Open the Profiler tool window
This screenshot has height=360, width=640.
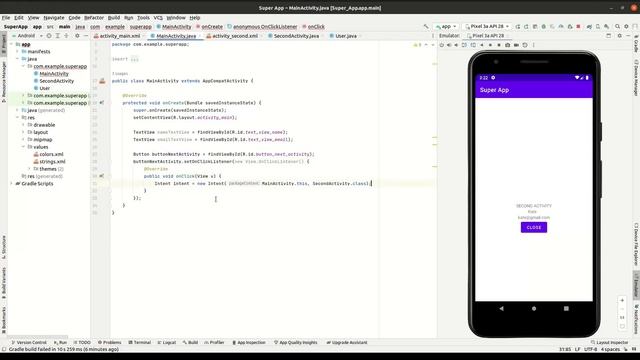[x=214, y=342]
